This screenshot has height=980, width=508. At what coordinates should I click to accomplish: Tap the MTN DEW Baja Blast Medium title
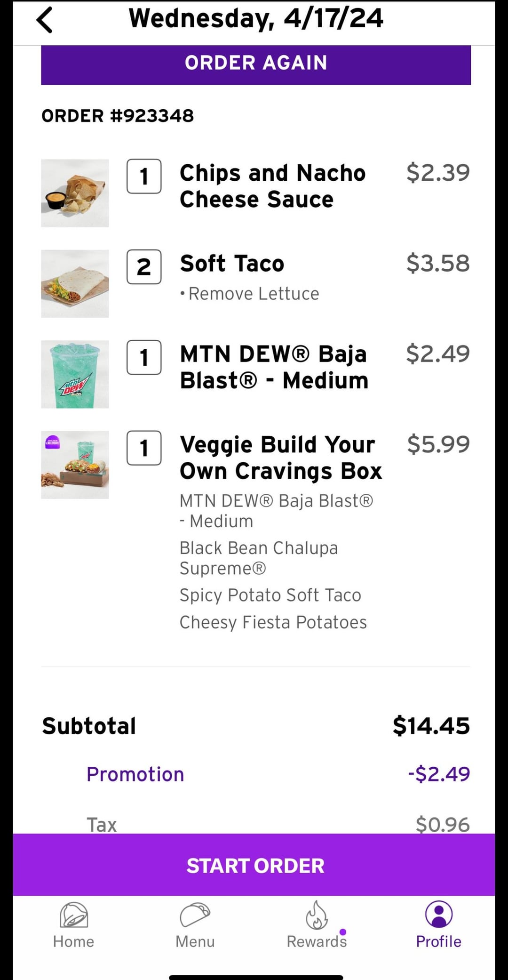[x=274, y=367]
